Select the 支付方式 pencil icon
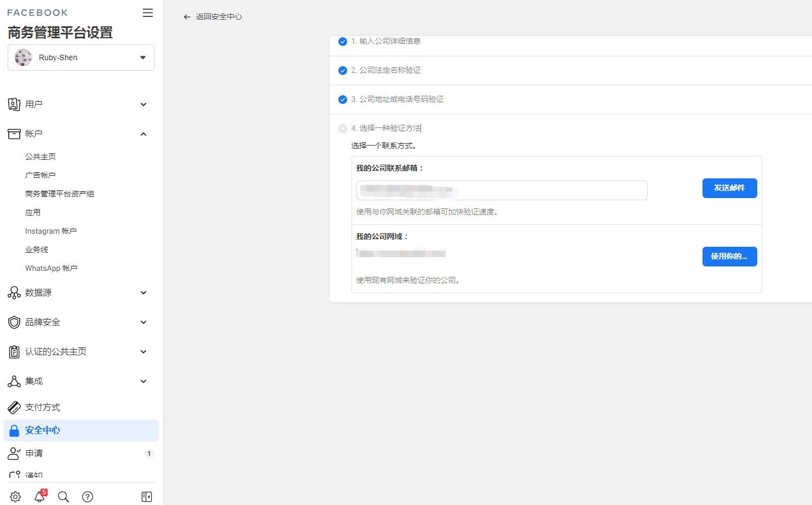This screenshot has width=812, height=505. 14,407
